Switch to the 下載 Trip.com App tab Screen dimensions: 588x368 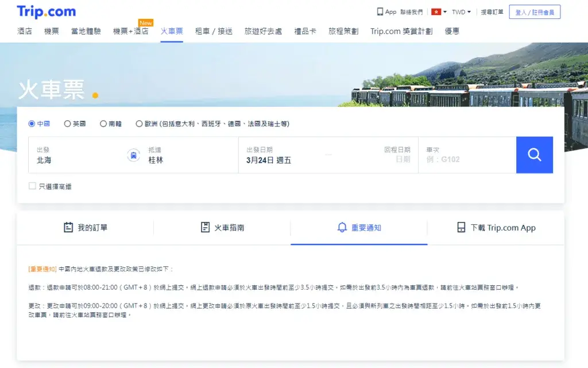pyautogui.click(x=496, y=228)
